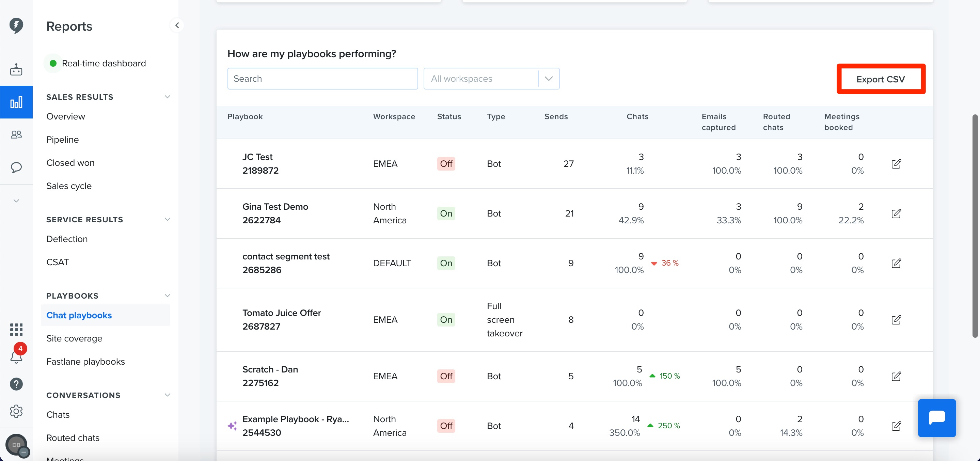Expand more sidebar icons chevron
The width and height of the screenshot is (980, 461).
pos(16,201)
